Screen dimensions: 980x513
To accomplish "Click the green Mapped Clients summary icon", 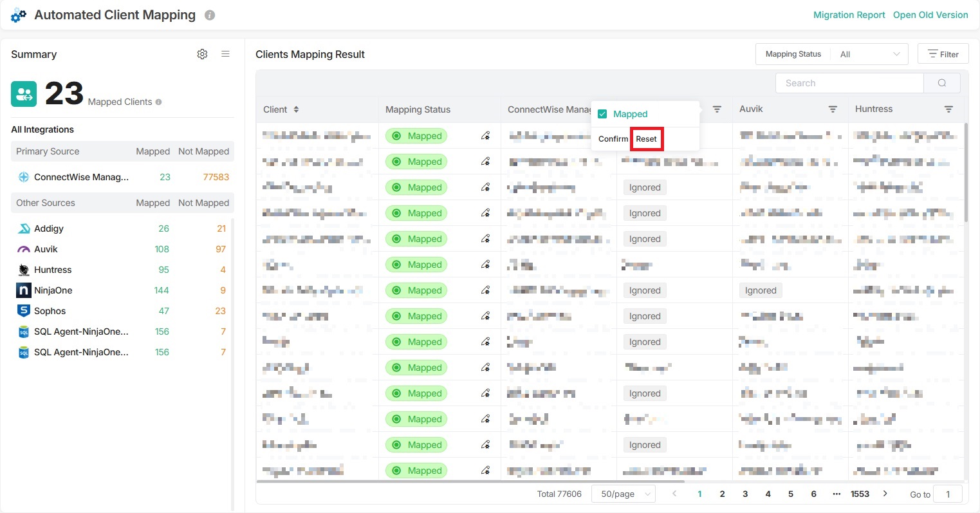I will pyautogui.click(x=24, y=93).
